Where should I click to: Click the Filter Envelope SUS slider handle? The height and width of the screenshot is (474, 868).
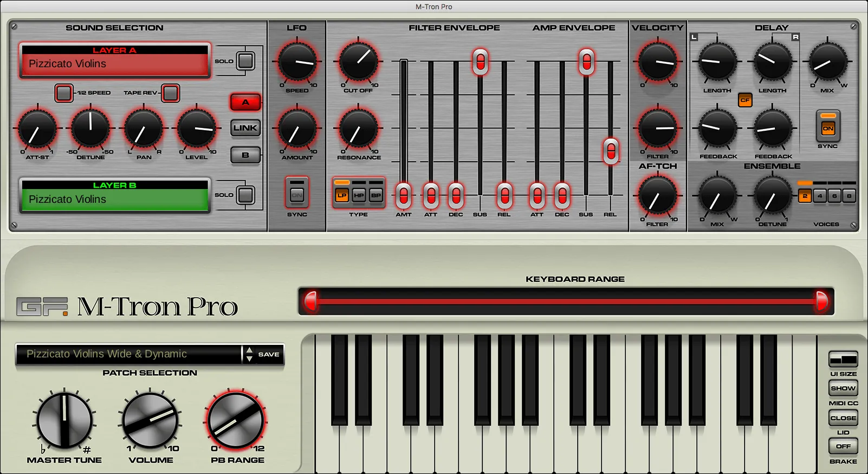pyautogui.click(x=480, y=61)
